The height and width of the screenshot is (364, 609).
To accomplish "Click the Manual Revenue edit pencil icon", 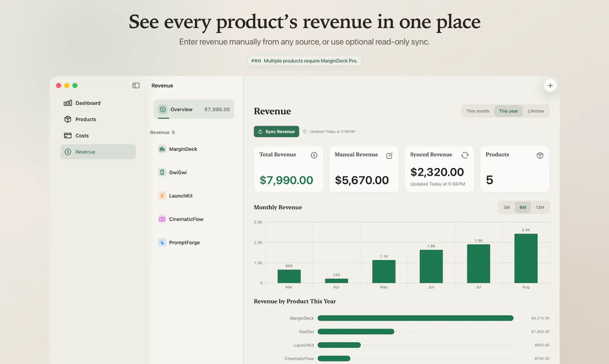I will pos(389,156).
